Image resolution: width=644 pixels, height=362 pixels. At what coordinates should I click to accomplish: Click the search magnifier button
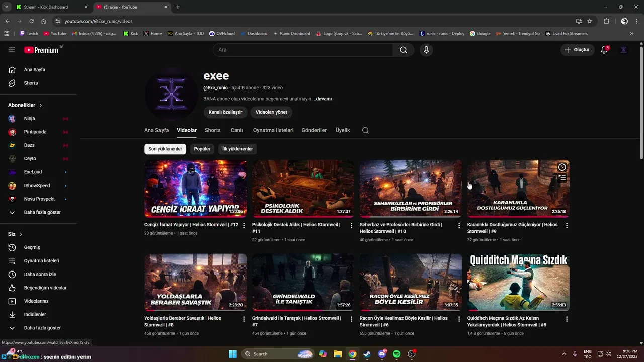404,50
